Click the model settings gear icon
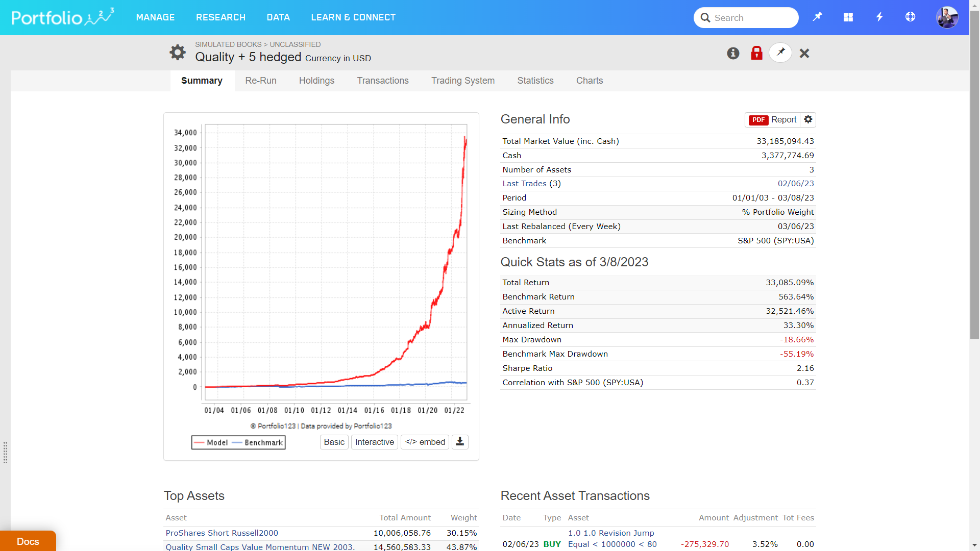 coord(178,52)
